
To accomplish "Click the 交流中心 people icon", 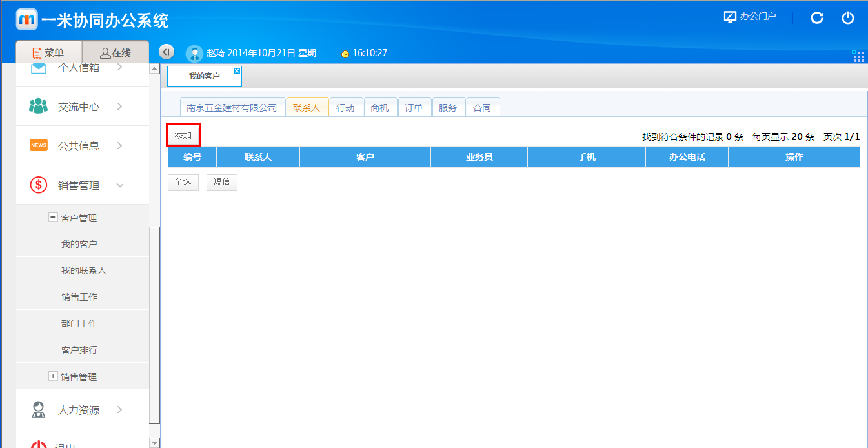I will [39, 107].
